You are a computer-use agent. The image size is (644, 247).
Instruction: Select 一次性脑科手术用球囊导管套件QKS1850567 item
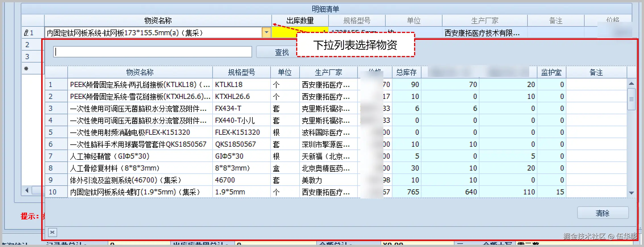140,144
